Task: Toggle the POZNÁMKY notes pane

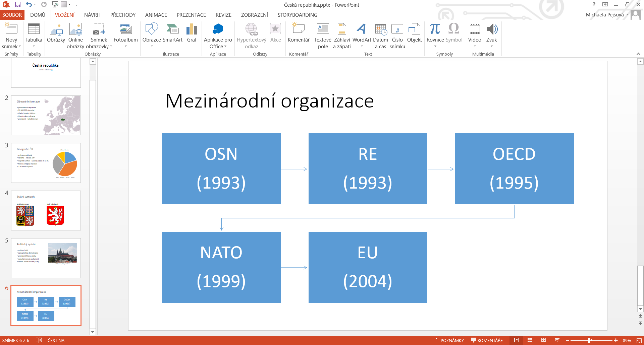Action: pos(449,340)
